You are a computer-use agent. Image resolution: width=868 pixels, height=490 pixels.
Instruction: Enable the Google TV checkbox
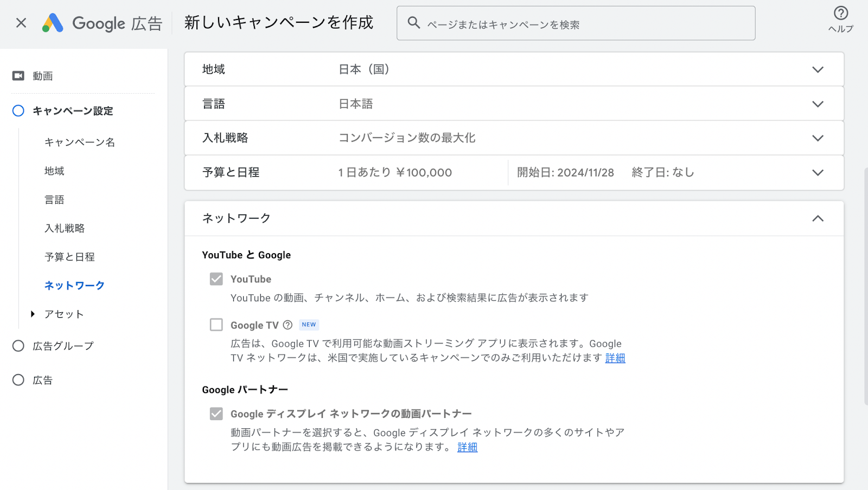tap(216, 325)
